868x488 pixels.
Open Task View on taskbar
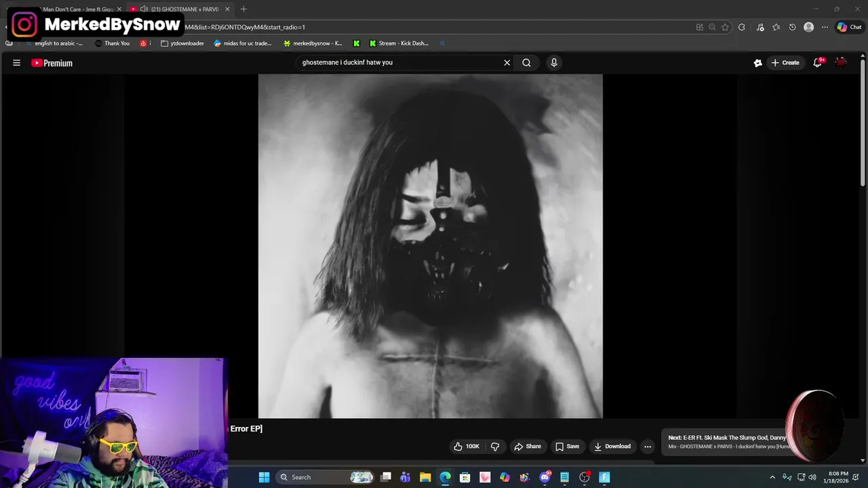[386, 477]
